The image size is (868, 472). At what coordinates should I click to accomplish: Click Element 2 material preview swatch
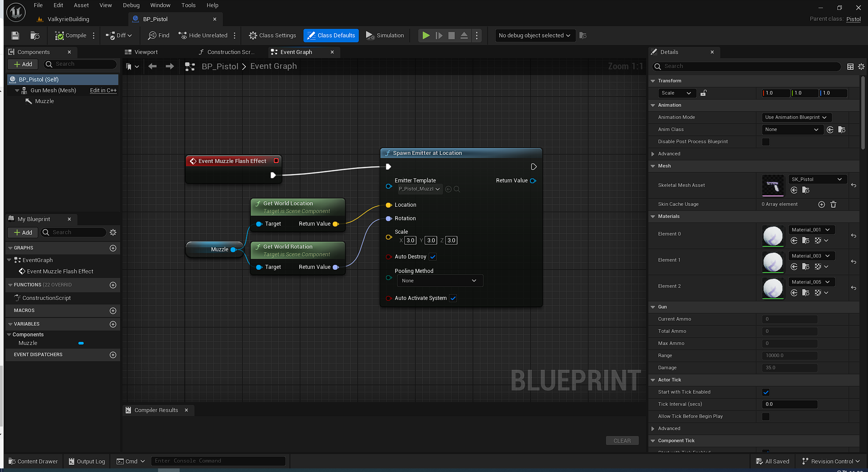click(x=773, y=288)
